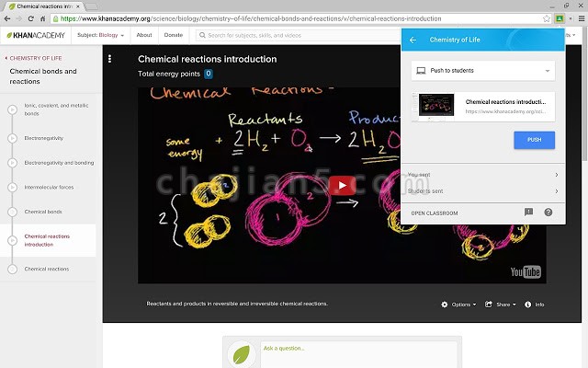
Task: Click the YouTube logo on video
Action: [x=526, y=271]
